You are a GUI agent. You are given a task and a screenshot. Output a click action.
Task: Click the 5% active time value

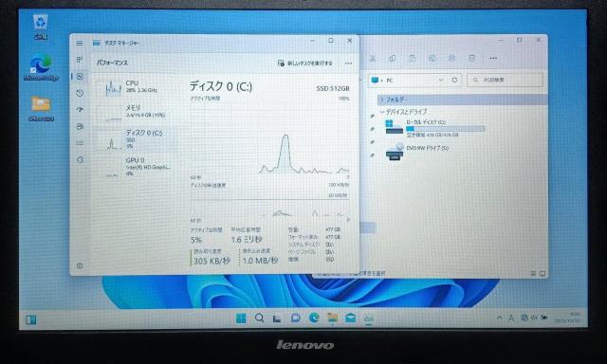click(x=196, y=240)
